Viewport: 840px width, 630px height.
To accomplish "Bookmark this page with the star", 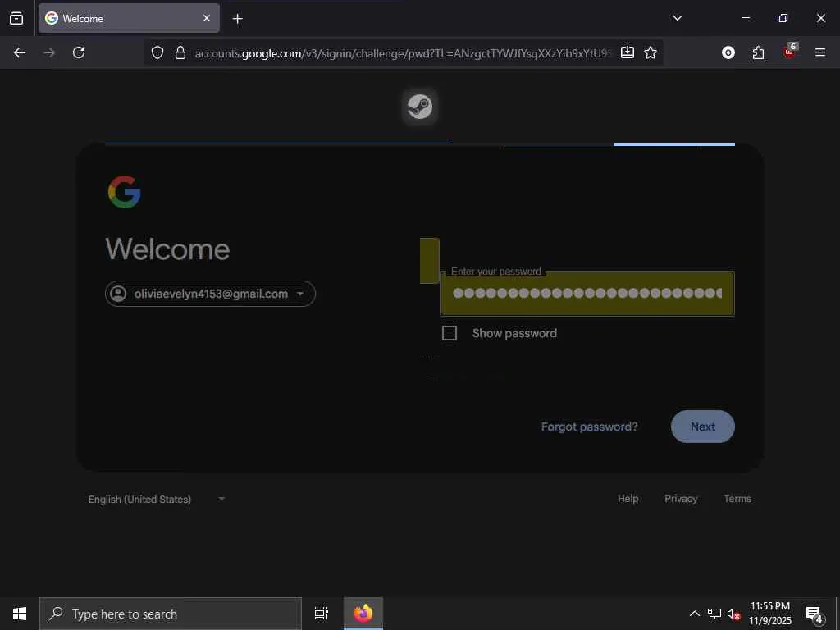I will point(651,52).
